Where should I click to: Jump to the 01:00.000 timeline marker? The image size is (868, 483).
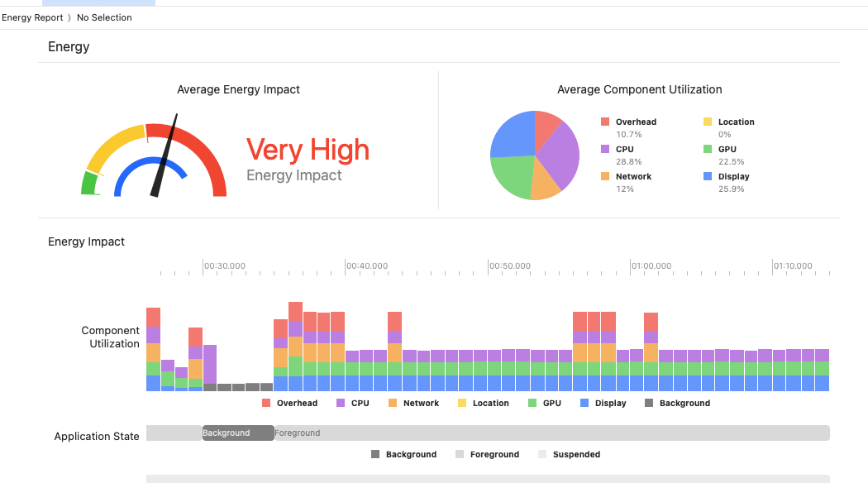pos(651,266)
